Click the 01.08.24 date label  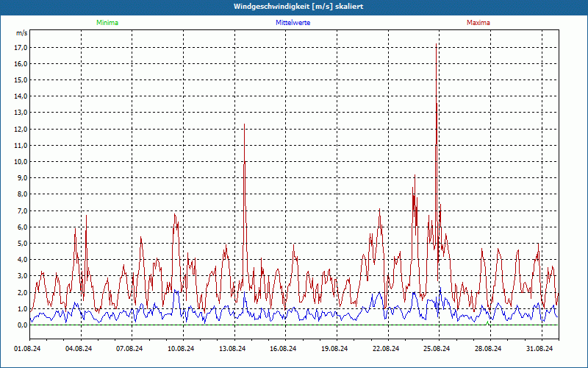tap(27, 349)
